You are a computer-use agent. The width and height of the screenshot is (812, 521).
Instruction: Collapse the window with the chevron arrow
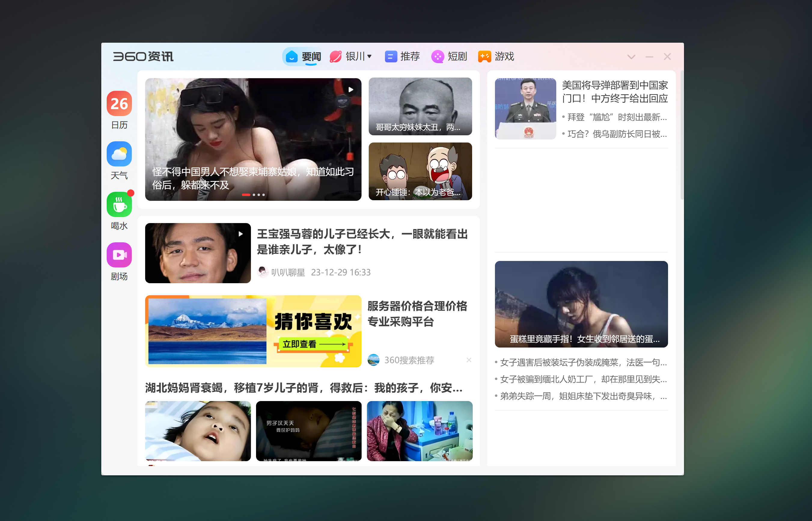click(x=632, y=57)
